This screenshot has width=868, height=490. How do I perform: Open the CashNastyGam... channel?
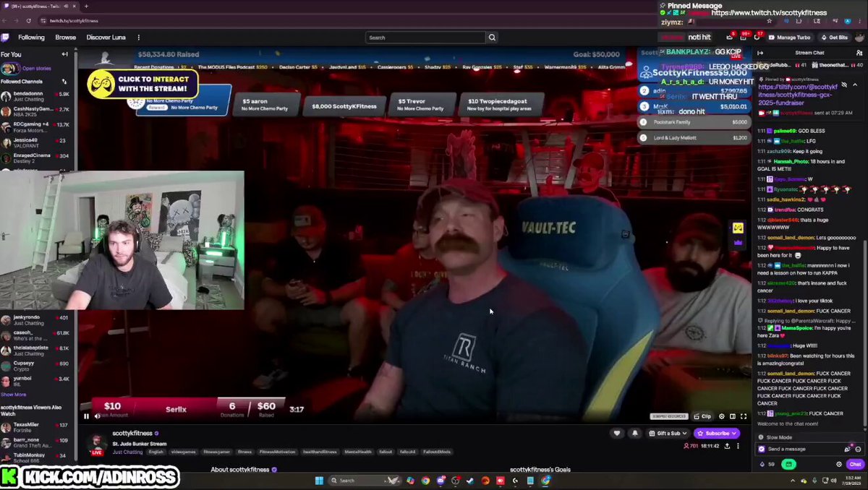[x=35, y=112]
